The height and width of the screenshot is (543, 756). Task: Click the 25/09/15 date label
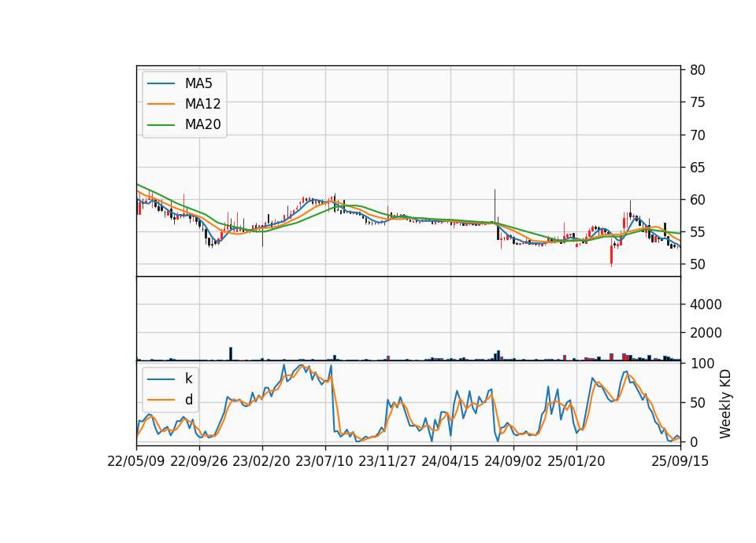[680, 461]
